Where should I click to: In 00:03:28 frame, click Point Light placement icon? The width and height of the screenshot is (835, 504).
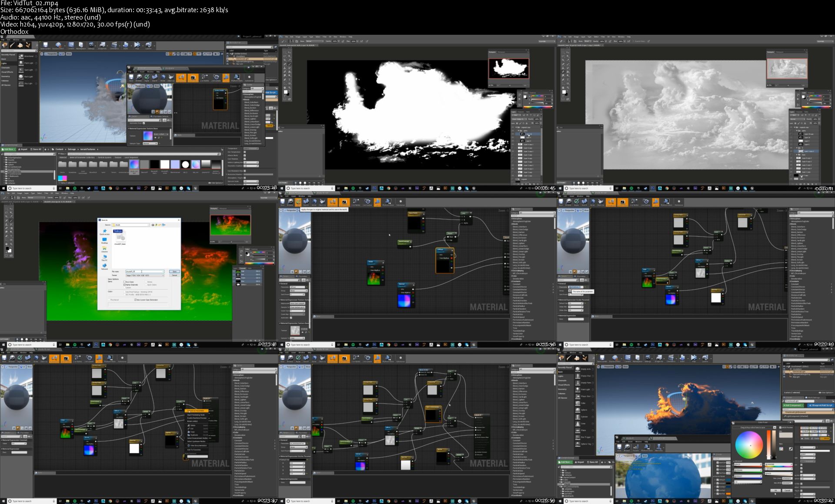21,63
